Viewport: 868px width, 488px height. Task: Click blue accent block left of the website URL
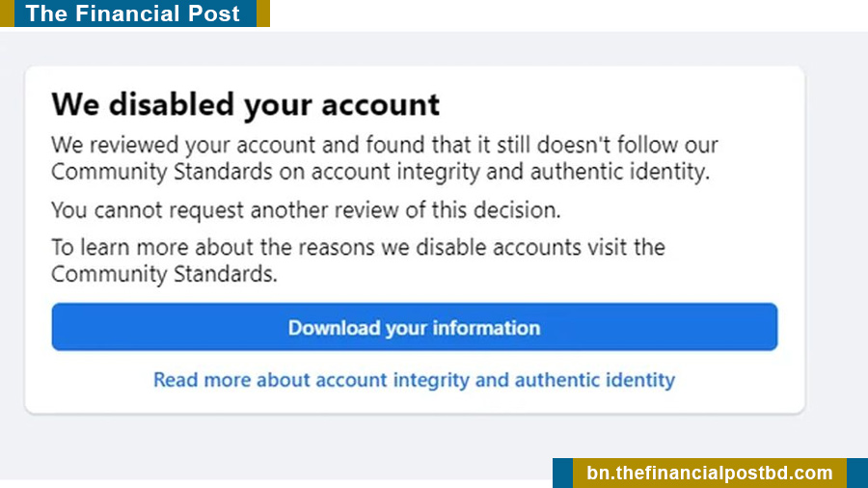click(x=562, y=473)
